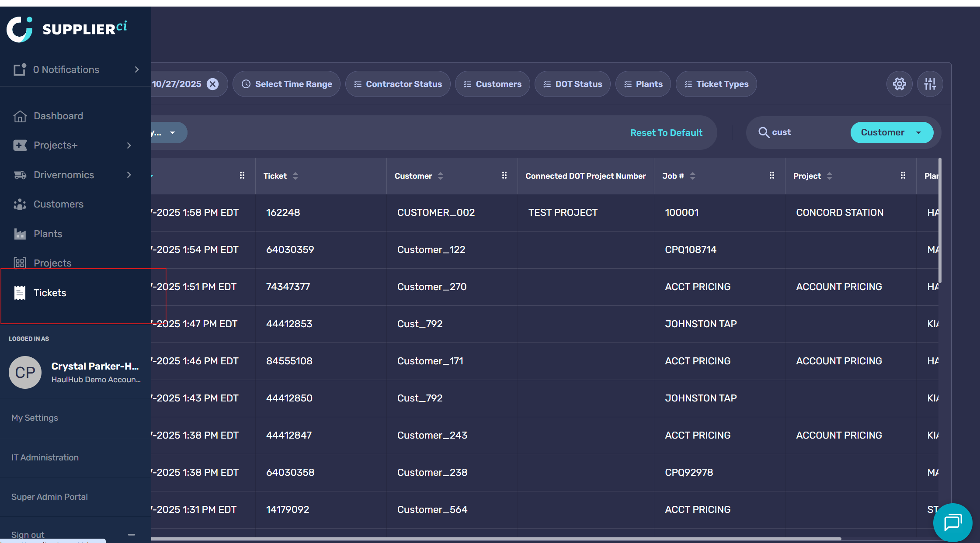
Task: Click the SupplierCI logo
Action: coord(67,29)
